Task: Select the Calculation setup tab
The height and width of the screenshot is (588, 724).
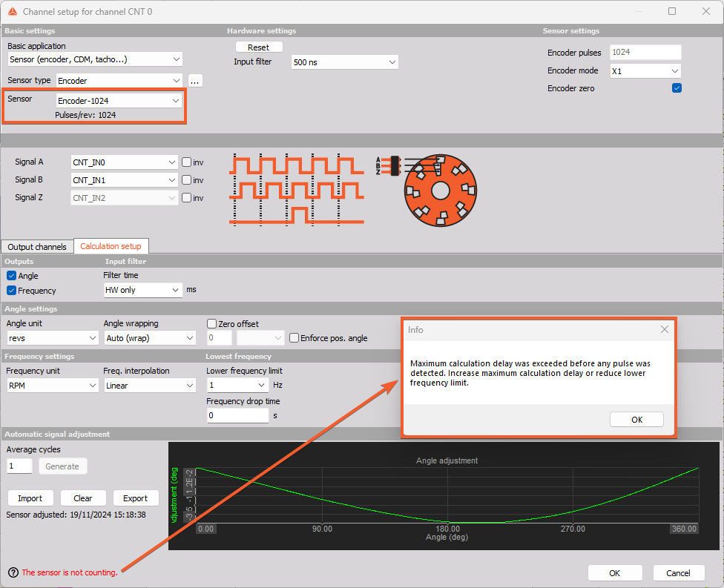Action: 111,246
